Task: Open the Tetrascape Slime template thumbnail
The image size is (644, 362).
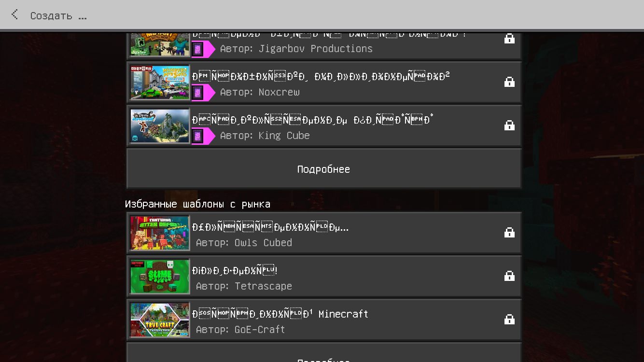Action: click(160, 277)
